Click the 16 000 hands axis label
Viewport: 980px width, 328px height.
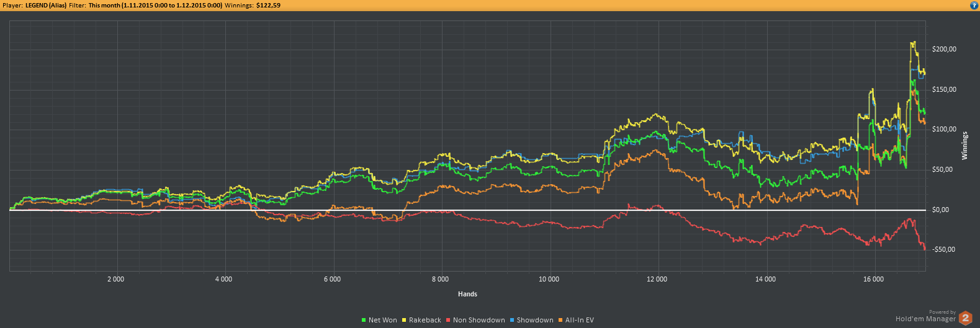[x=873, y=280]
